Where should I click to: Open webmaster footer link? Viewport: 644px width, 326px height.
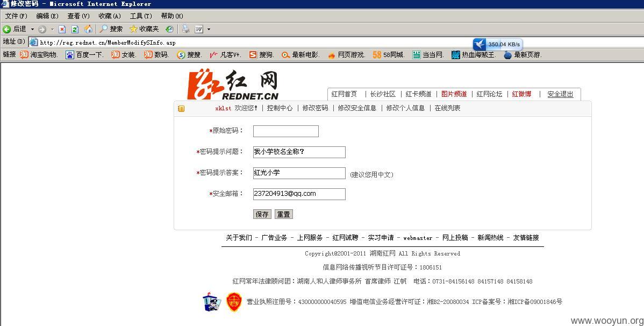(418, 238)
